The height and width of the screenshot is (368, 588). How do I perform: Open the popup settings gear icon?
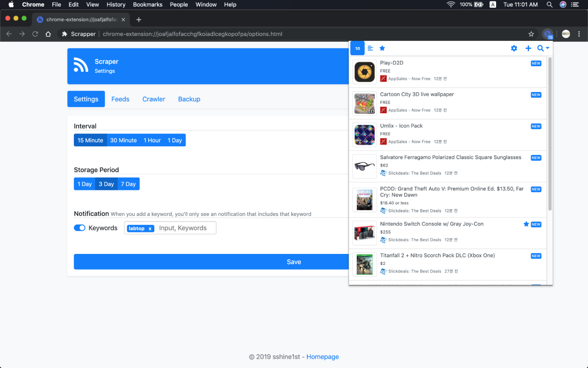point(514,48)
